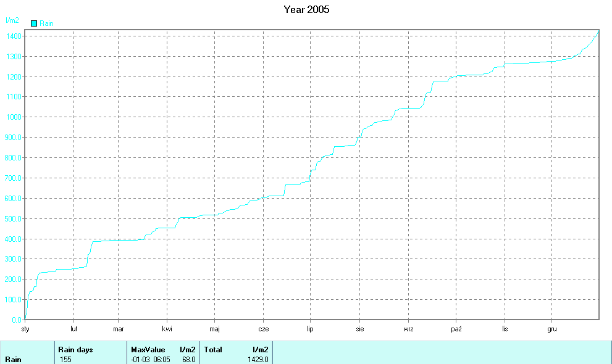Click the sty month label
The image size is (612, 364).
[25, 329]
